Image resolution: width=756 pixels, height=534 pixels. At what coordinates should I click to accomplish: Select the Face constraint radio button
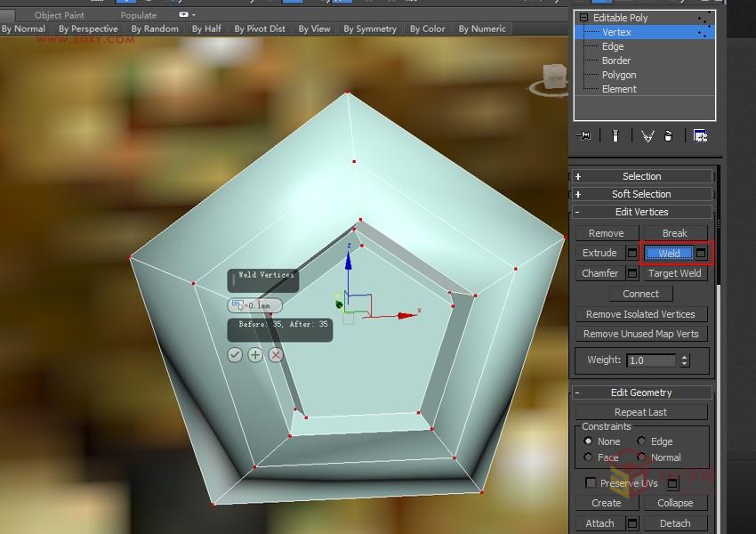tap(588, 457)
